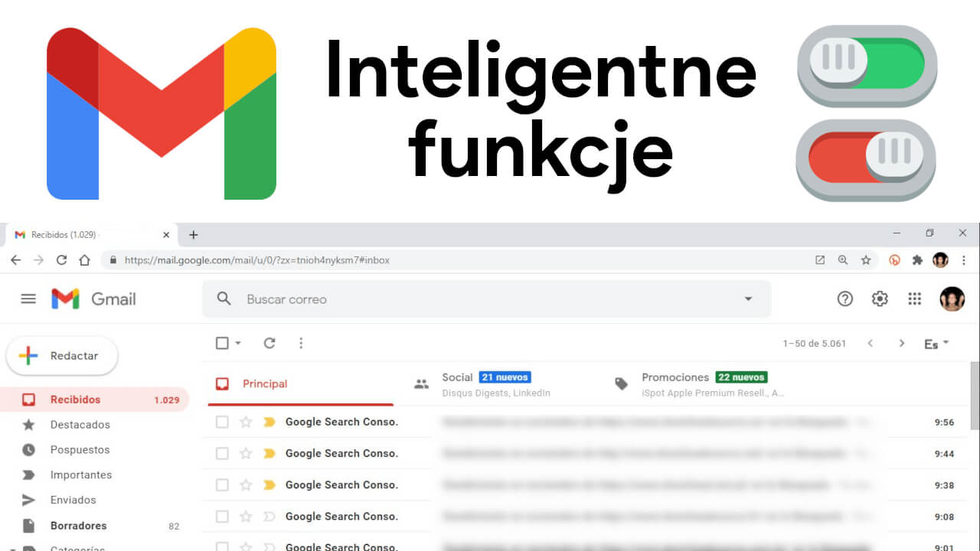Go to newer messages with the left chevron
The height and width of the screenshot is (551, 980).
point(870,343)
